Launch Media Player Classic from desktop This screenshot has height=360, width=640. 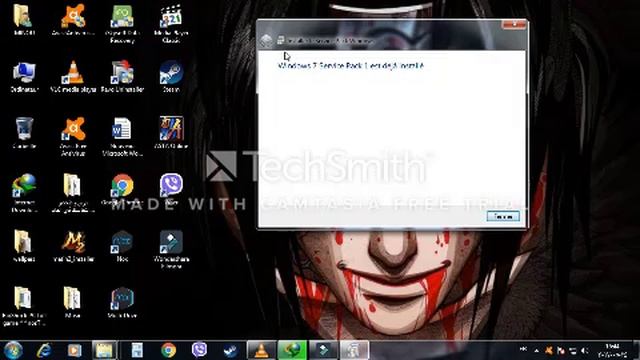[171, 23]
